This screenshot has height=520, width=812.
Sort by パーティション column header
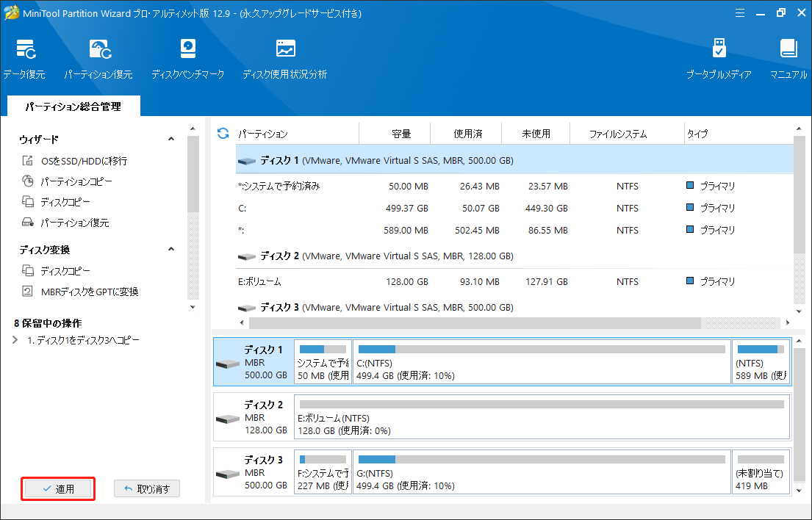[x=297, y=134]
